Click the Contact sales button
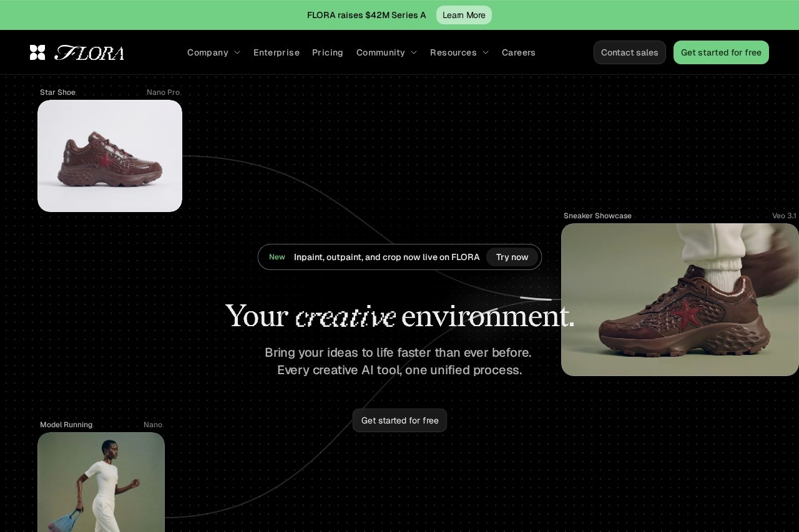The width and height of the screenshot is (799, 532). click(629, 52)
